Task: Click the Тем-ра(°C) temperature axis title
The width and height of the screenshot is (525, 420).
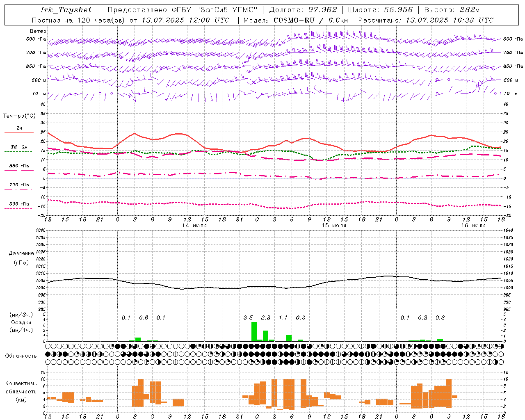Action: [19, 116]
